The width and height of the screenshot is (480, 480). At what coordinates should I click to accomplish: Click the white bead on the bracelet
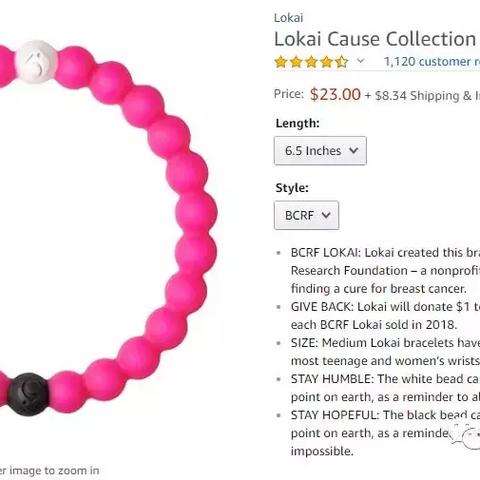pos(37,62)
